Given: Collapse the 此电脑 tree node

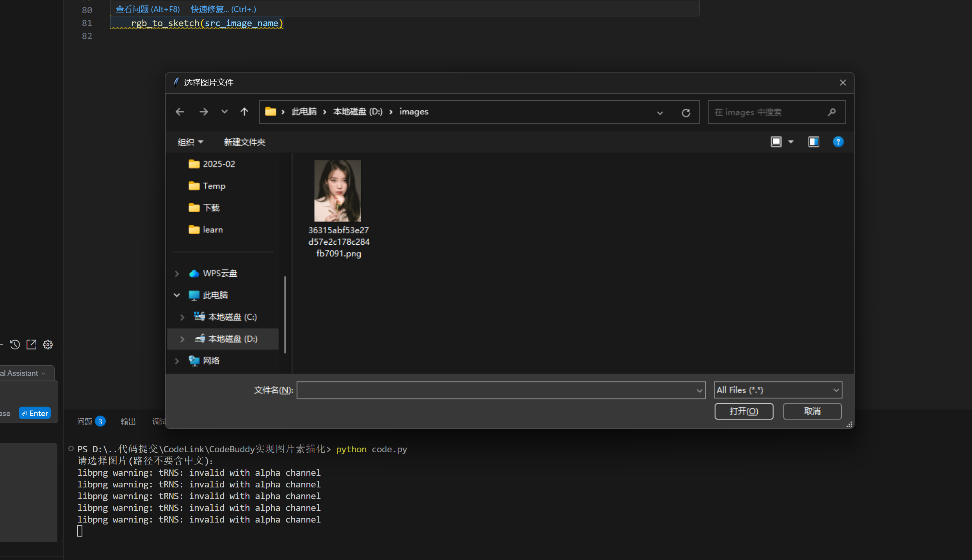Looking at the screenshot, I should point(177,295).
